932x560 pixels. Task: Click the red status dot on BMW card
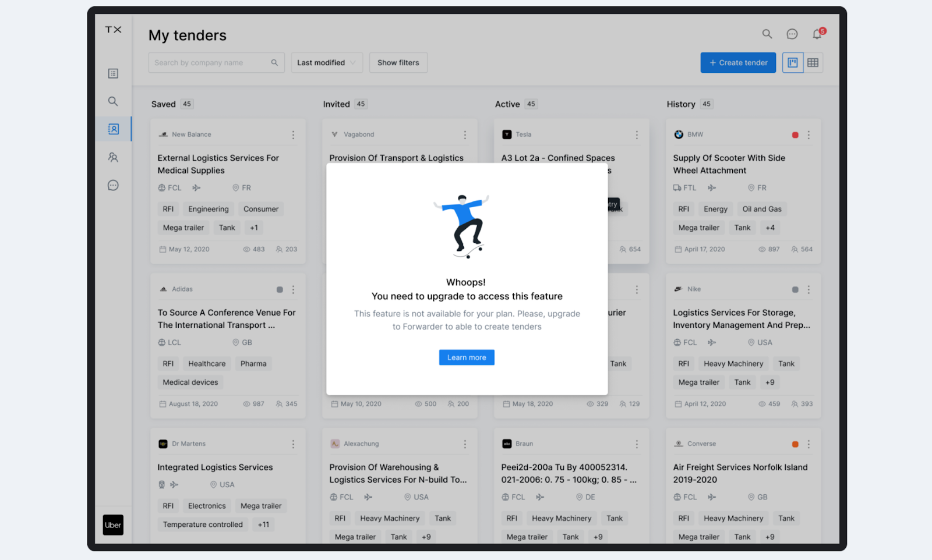pyautogui.click(x=795, y=135)
